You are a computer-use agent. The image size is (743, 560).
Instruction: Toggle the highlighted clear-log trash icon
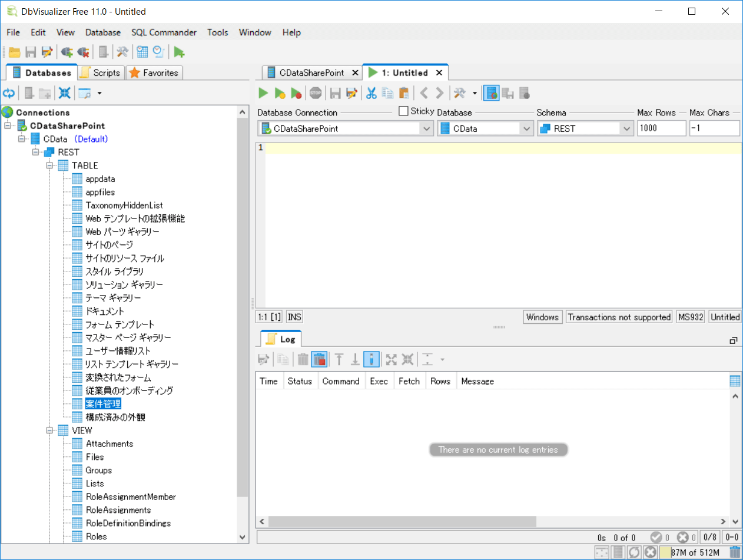pyautogui.click(x=319, y=359)
